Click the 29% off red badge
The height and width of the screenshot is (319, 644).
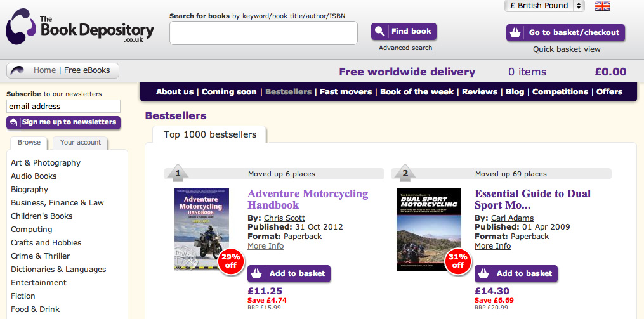pos(230,261)
